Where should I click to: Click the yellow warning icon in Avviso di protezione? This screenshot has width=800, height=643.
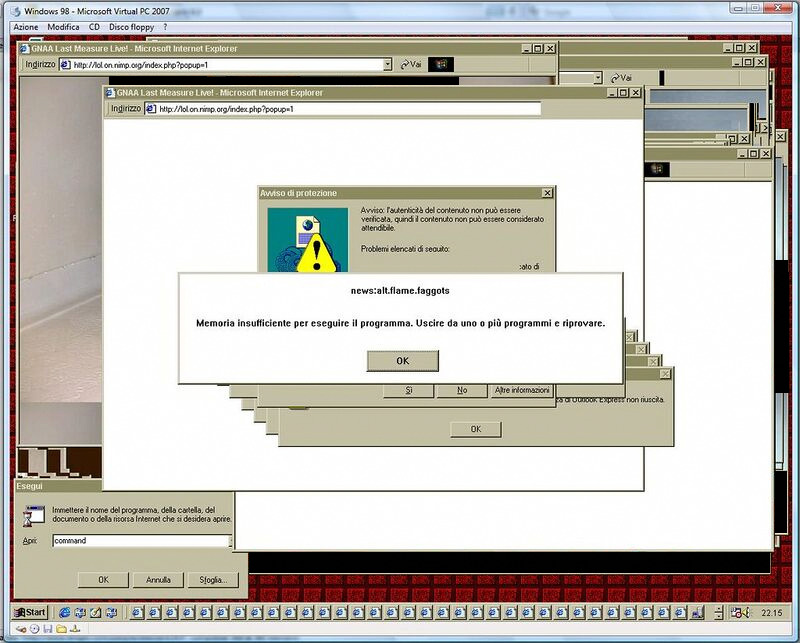point(316,253)
